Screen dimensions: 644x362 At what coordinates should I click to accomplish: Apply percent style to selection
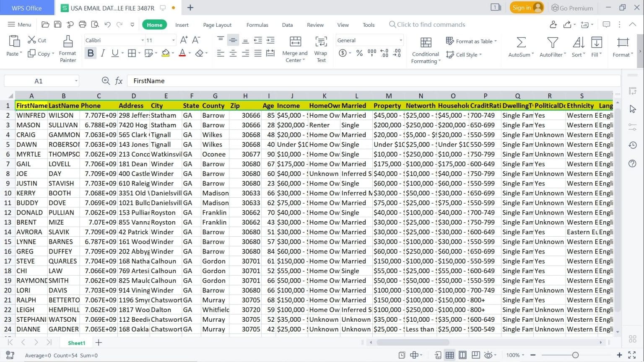click(359, 53)
